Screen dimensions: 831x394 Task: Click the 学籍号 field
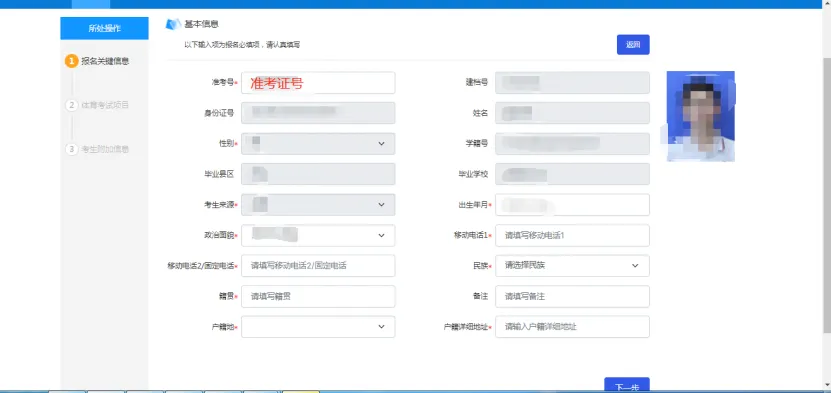pyautogui.click(x=572, y=144)
